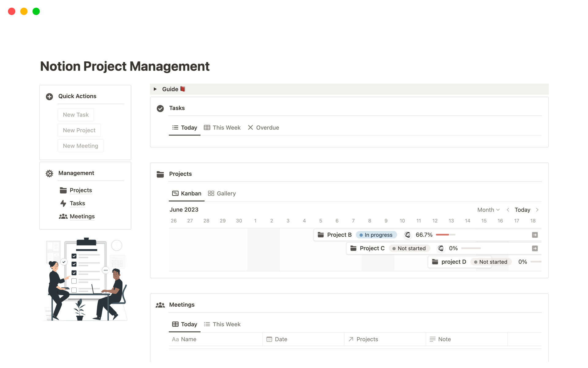588x368 pixels.
Task: Click the Management gear icon
Action: (x=49, y=174)
